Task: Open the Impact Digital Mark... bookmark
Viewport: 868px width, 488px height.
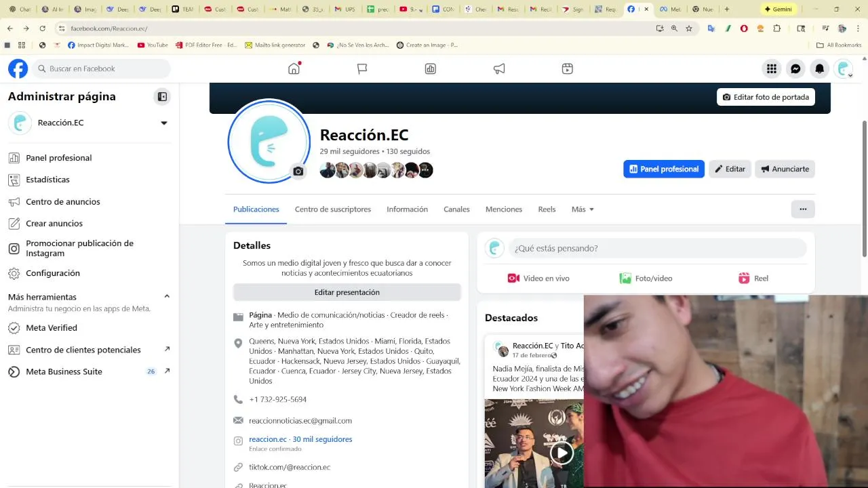Action: click(98, 45)
